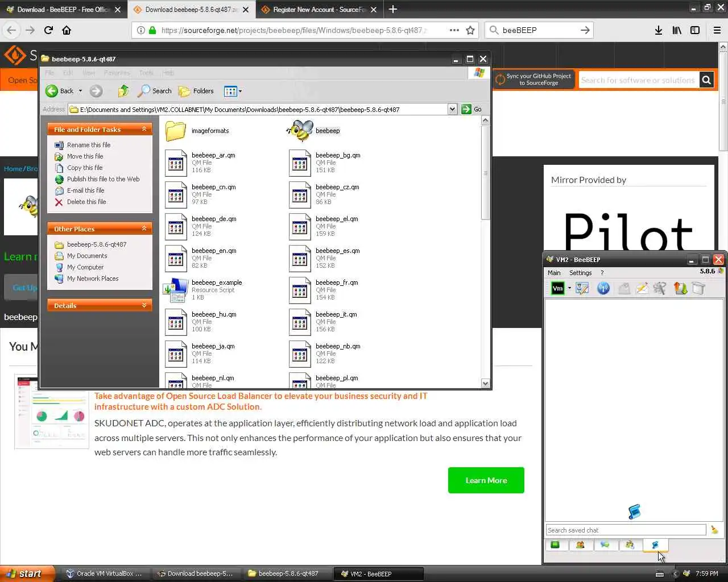
Task: Expand the Details panel
Action: 144,305
